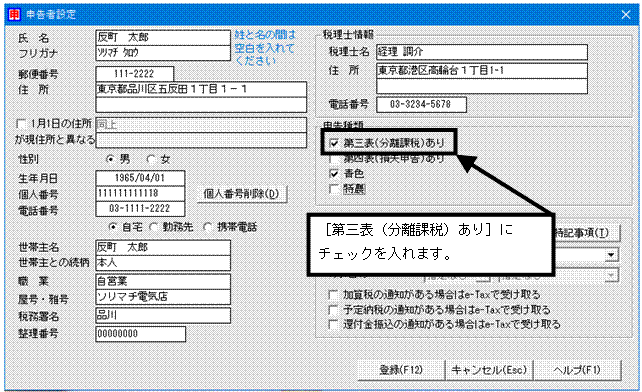
Task: Toggle the 第三表(分離課税)あり checkbox
Action: (334, 143)
